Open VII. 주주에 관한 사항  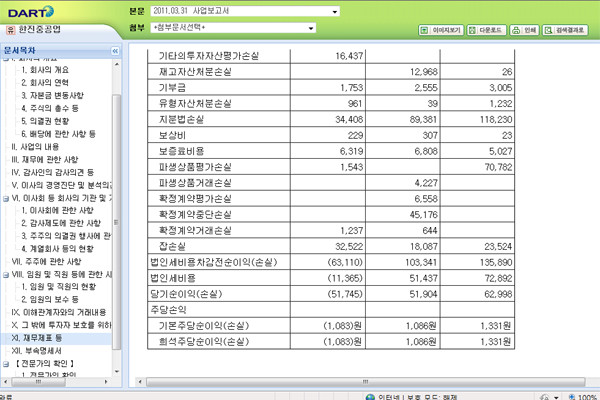[x=46, y=261]
